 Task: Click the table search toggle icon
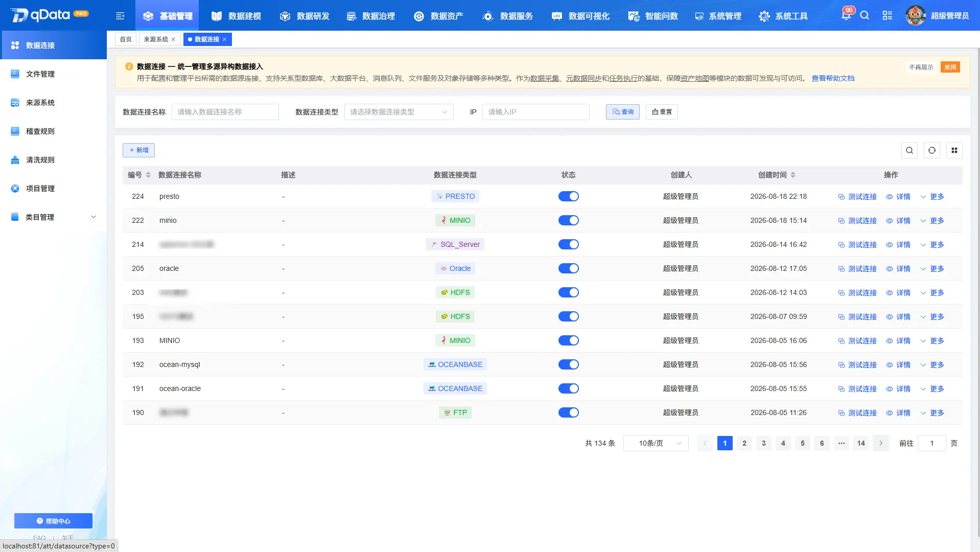(x=909, y=150)
